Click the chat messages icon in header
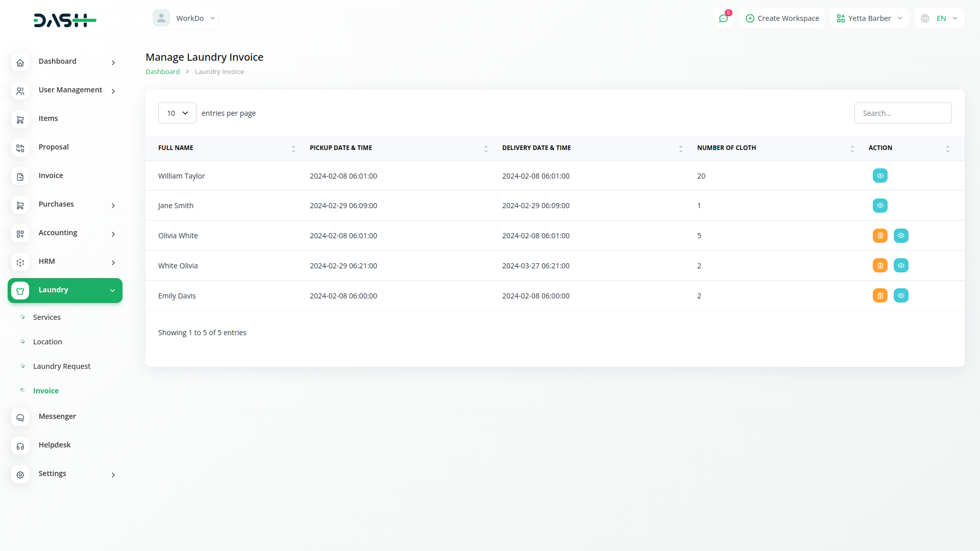The width and height of the screenshot is (980, 551). click(x=723, y=18)
